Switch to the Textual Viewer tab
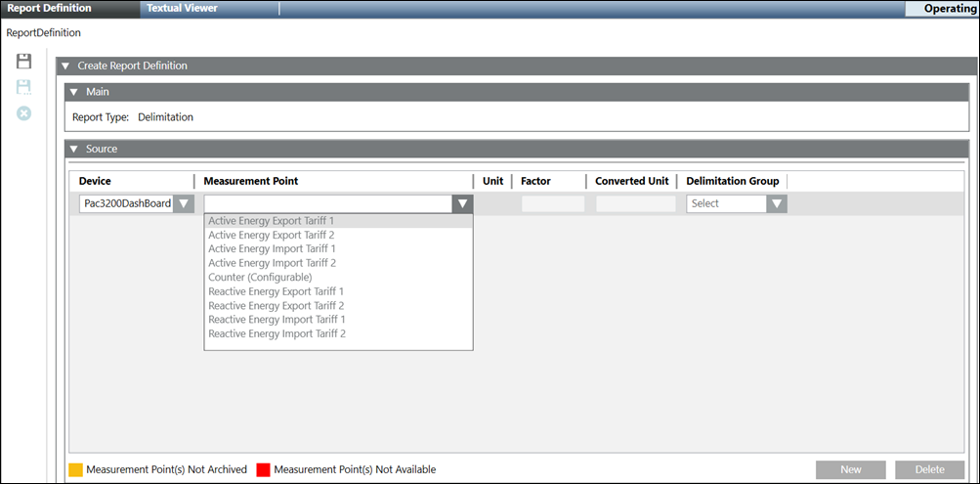Image resolution: width=980 pixels, height=484 pixels. (182, 8)
